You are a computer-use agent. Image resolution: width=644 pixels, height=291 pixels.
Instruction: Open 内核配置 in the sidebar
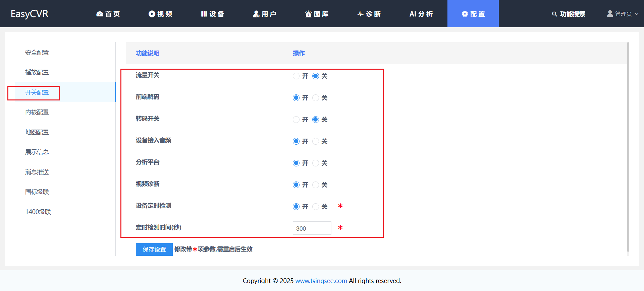(37, 112)
